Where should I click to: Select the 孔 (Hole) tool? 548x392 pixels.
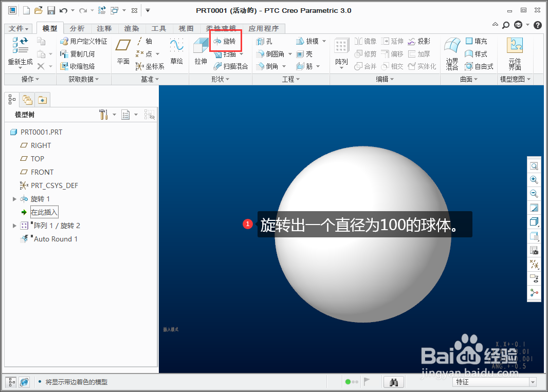[x=264, y=41]
